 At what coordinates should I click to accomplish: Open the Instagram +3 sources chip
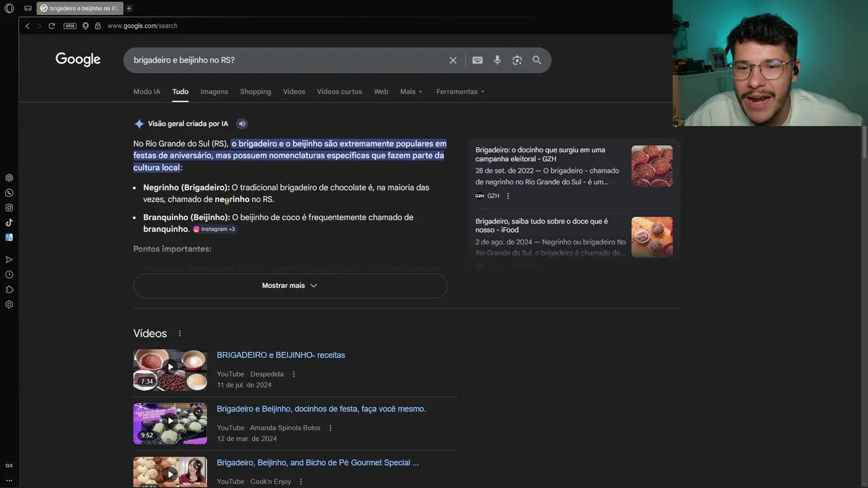click(214, 229)
